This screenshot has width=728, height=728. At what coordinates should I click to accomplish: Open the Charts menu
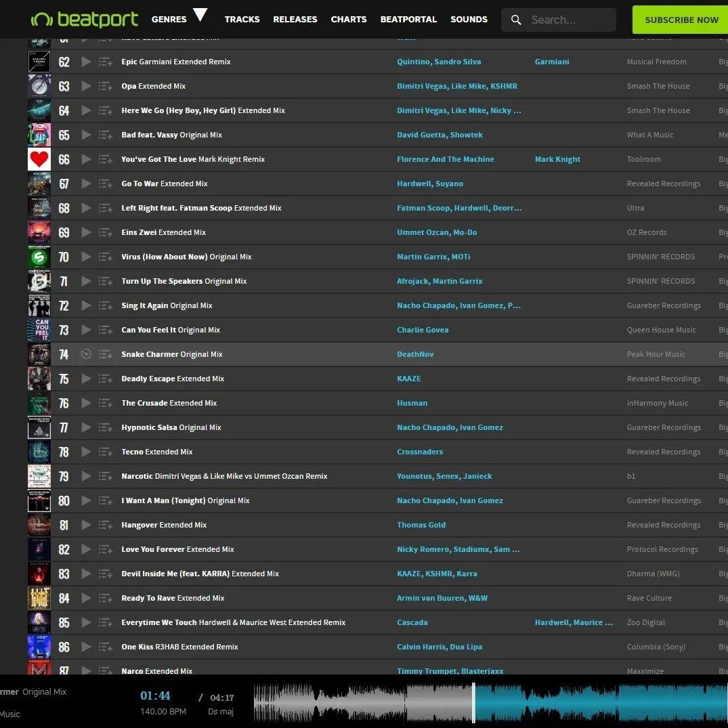349,20
